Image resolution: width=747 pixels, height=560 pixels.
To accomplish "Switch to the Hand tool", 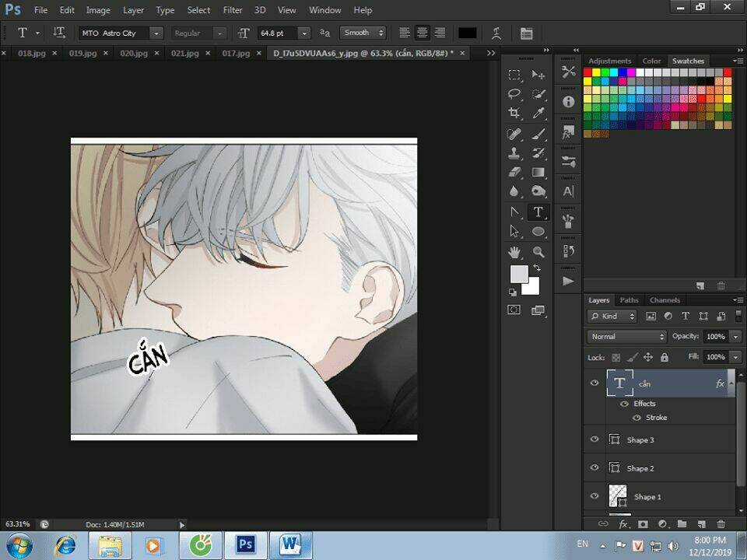I will coord(514,250).
